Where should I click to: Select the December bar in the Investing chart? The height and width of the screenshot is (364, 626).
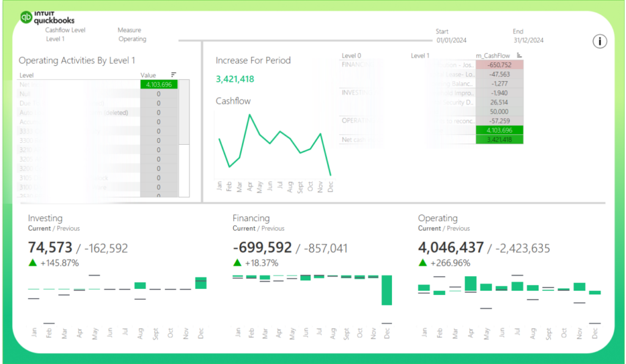pos(201,283)
